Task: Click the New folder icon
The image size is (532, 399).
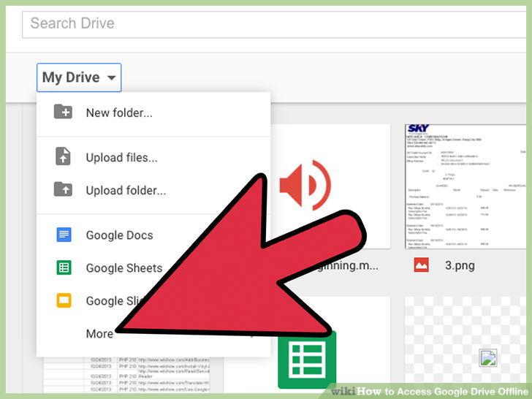Action: click(x=63, y=112)
